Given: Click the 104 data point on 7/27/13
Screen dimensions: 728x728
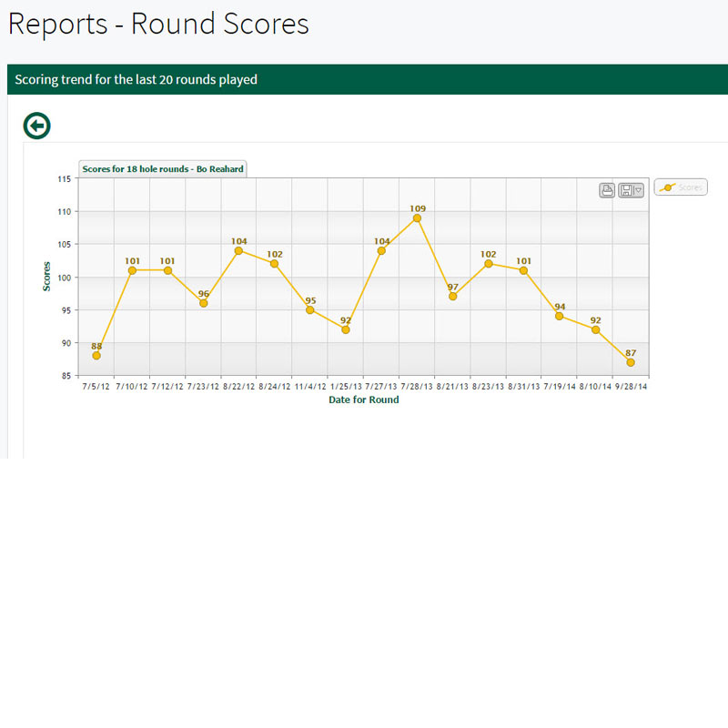Looking at the screenshot, I should [x=381, y=250].
